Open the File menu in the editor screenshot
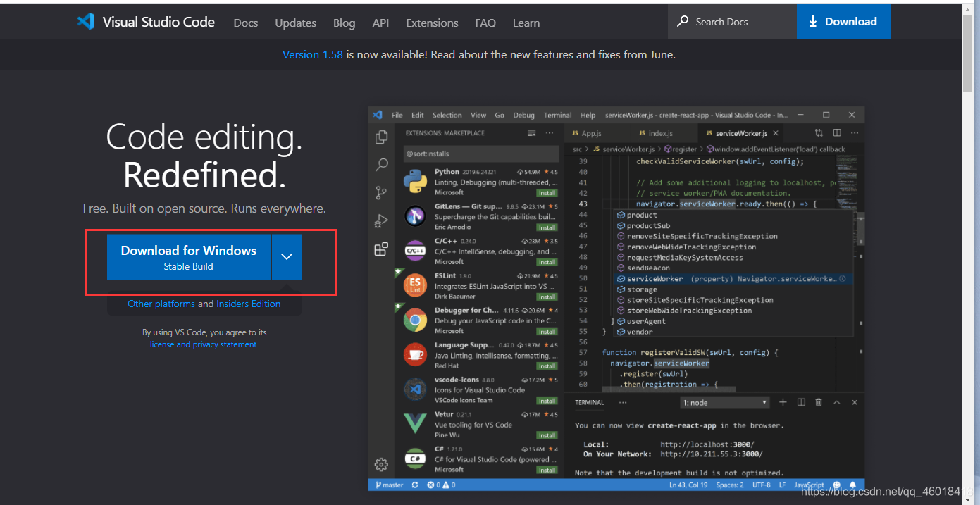980x505 pixels. tap(397, 115)
